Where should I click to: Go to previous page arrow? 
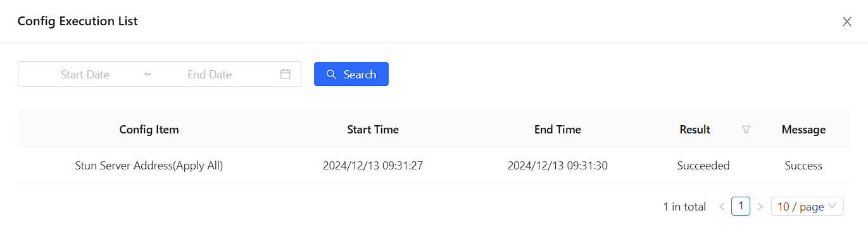722,207
